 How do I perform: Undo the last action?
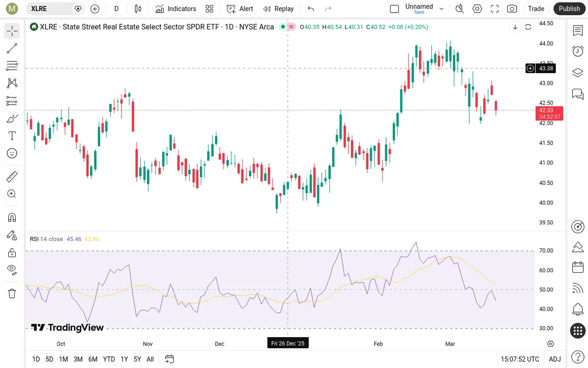311,9
